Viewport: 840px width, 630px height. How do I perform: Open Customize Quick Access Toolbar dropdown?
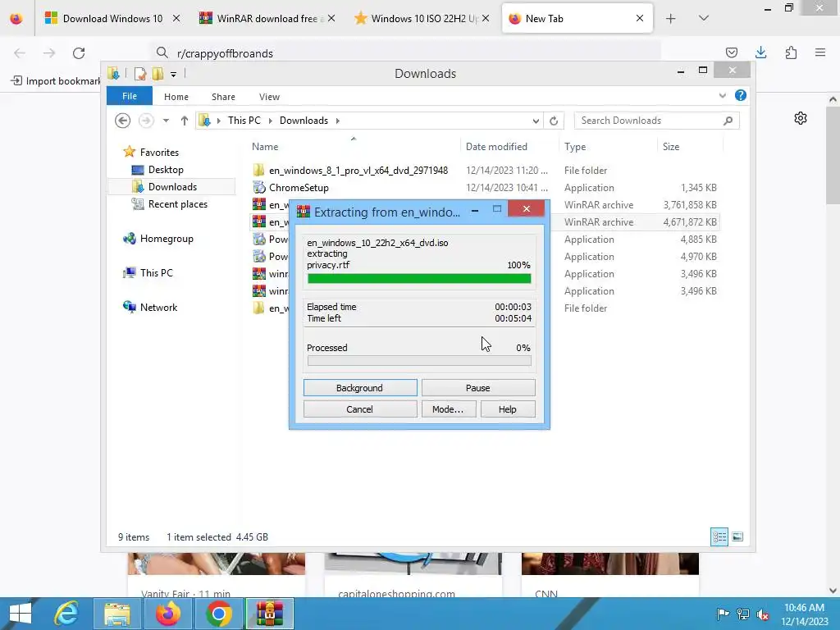tap(174, 75)
